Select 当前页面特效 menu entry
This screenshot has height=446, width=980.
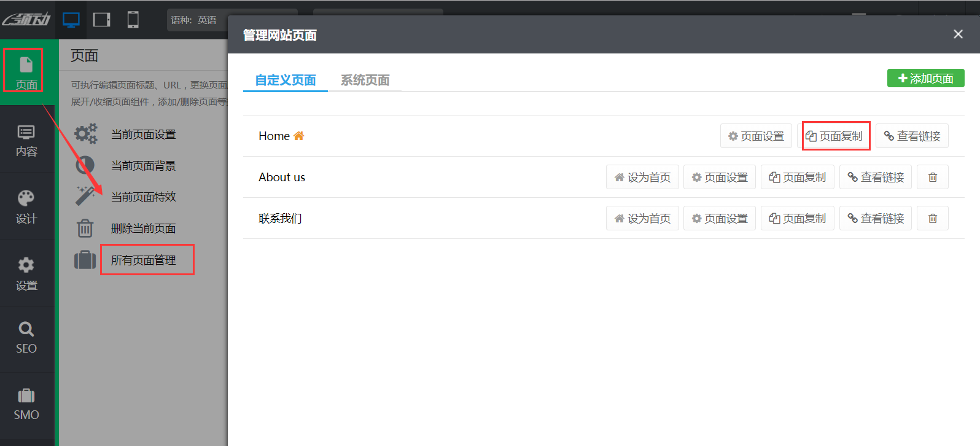click(144, 197)
